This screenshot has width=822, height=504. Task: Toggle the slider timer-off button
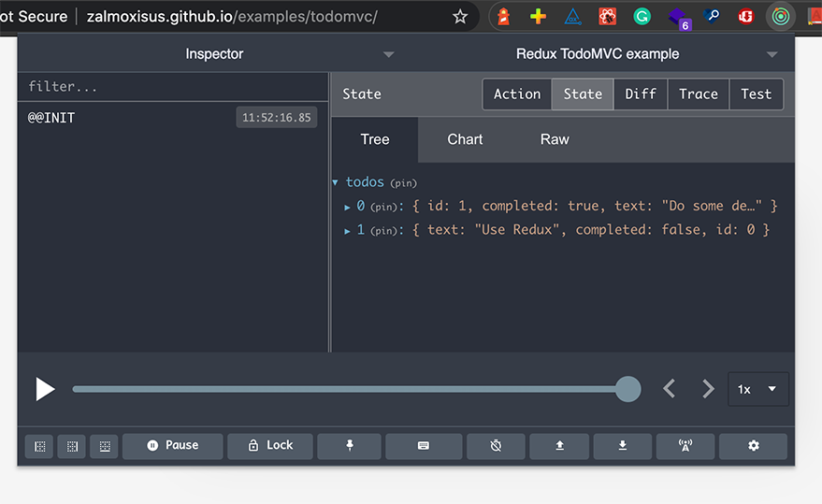click(x=496, y=446)
